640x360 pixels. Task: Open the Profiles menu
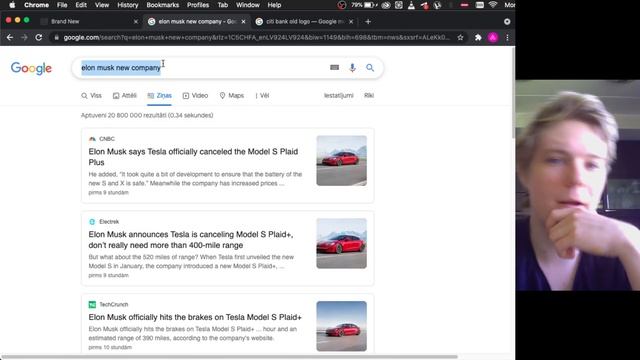pyautogui.click(x=198, y=5)
